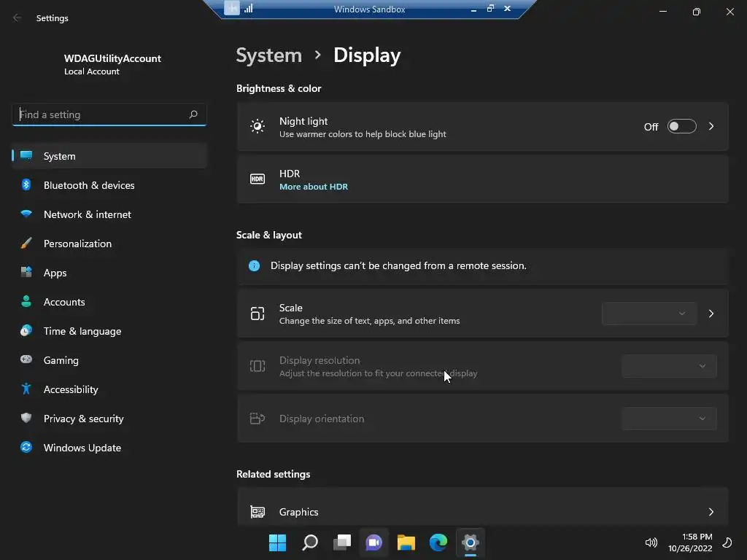Click the HDR badge icon
This screenshot has height=560, width=747.
(x=258, y=179)
